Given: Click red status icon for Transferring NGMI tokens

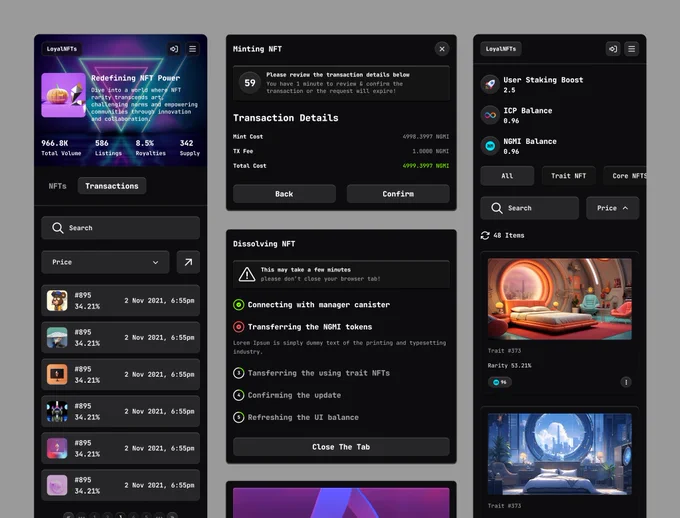Looking at the screenshot, I should pos(239,327).
